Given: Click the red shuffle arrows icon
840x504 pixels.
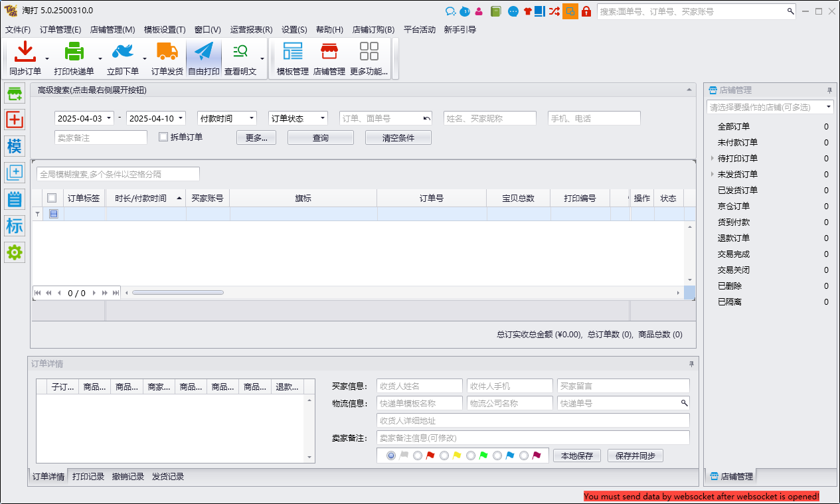Looking at the screenshot, I should pos(554,11).
